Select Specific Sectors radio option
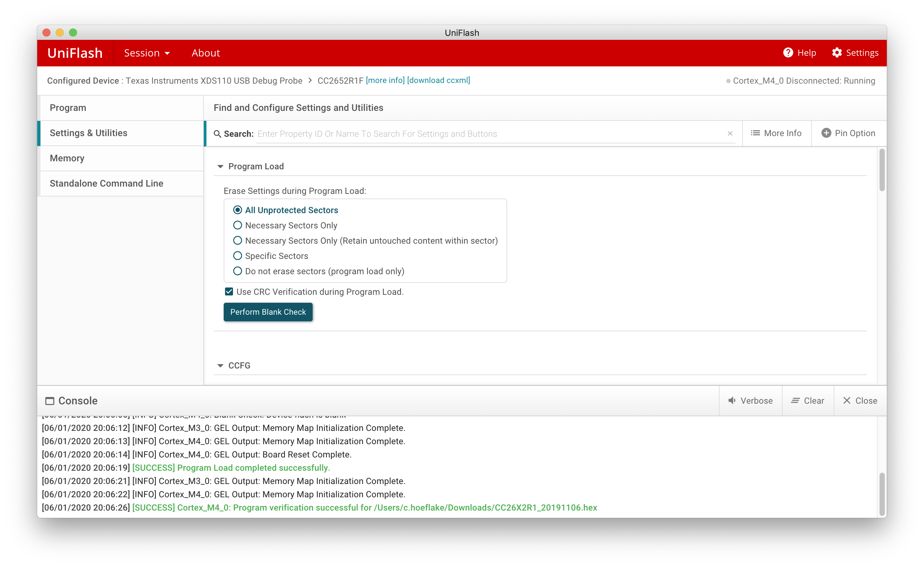The width and height of the screenshot is (924, 567). [x=237, y=256]
